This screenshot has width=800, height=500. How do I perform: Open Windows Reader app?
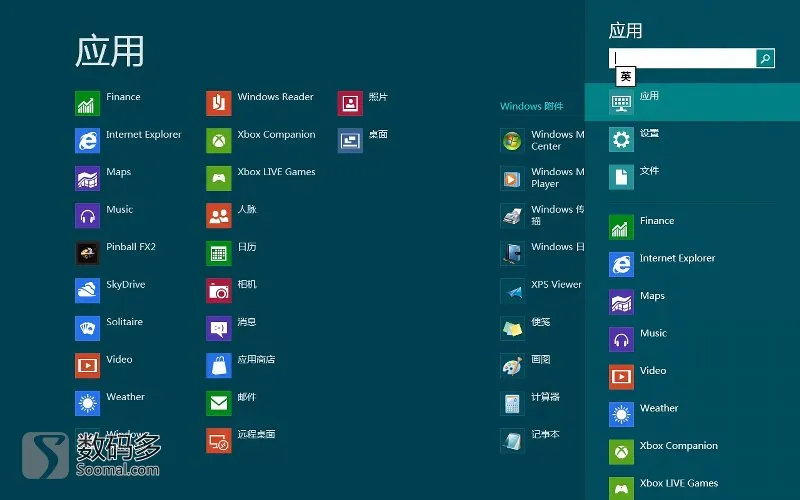260,103
